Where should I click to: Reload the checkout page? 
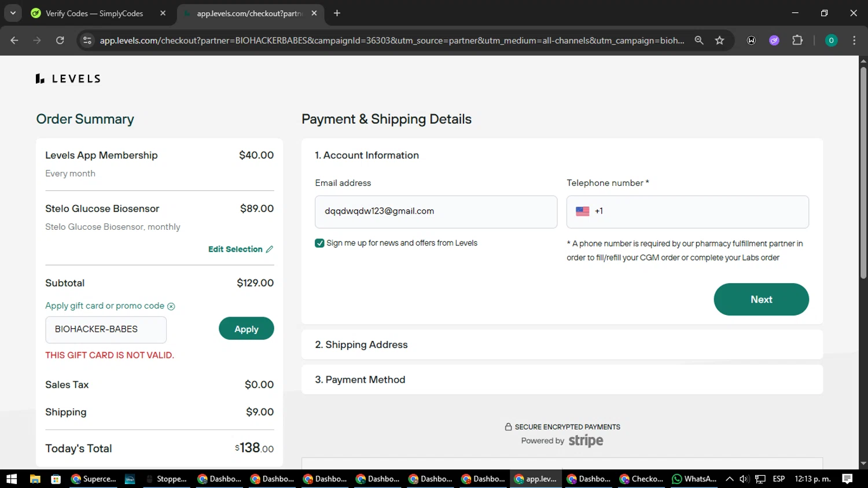[60, 40]
